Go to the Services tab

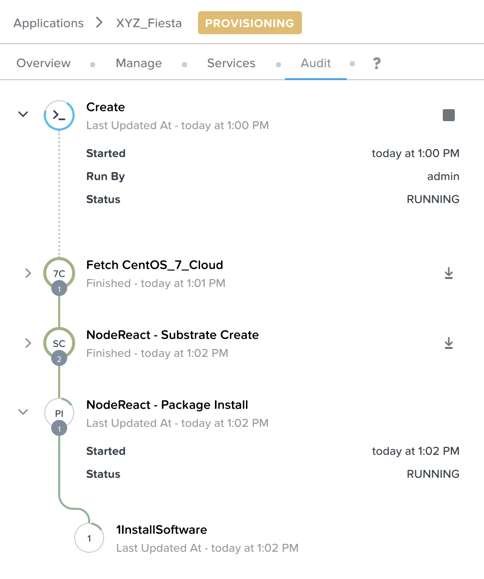point(231,63)
